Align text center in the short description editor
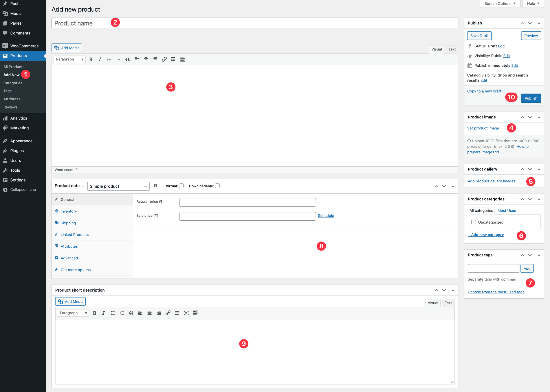The height and width of the screenshot is (392, 550). (x=149, y=313)
